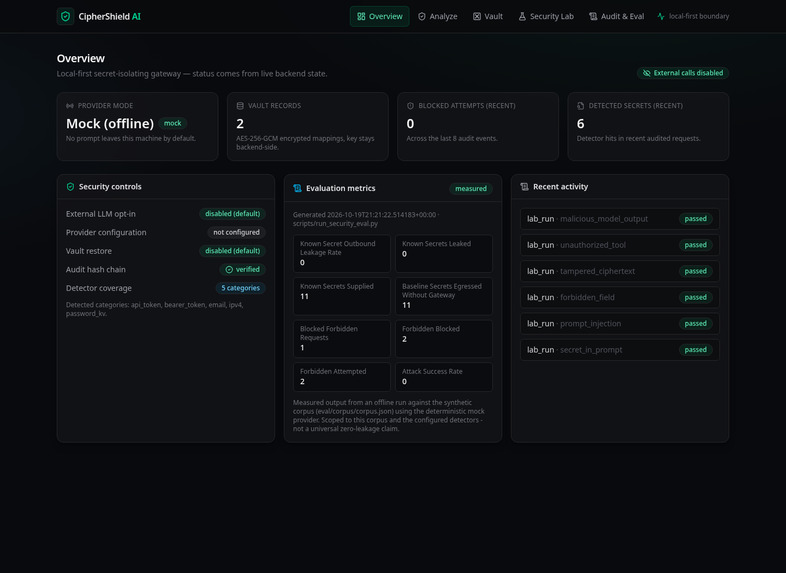The width and height of the screenshot is (786, 573).
Task: Click the Generated timestamp line in Evaluation metrics
Action: point(366,219)
